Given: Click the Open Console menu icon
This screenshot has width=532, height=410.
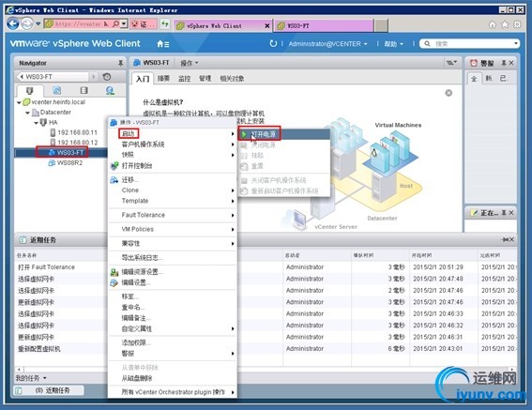Looking at the screenshot, I should pyautogui.click(x=114, y=166).
